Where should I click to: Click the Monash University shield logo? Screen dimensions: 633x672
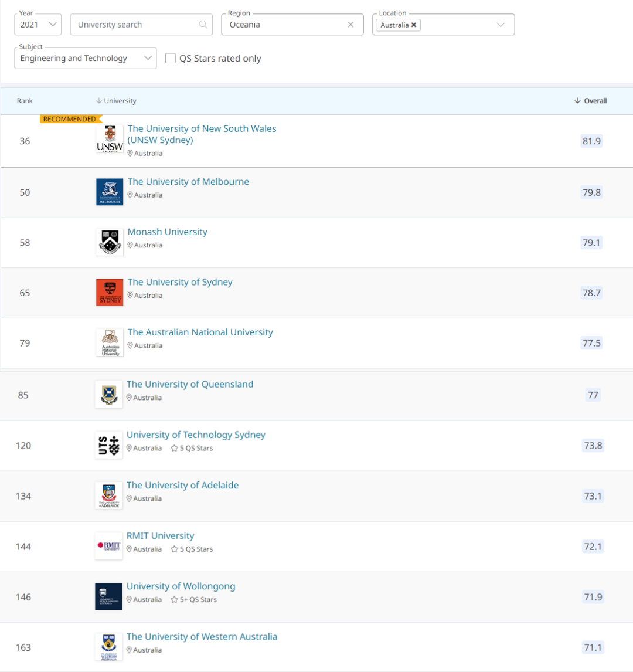(110, 242)
